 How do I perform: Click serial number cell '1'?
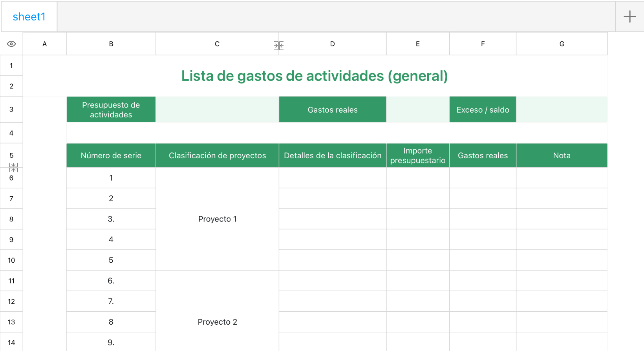coord(111,178)
